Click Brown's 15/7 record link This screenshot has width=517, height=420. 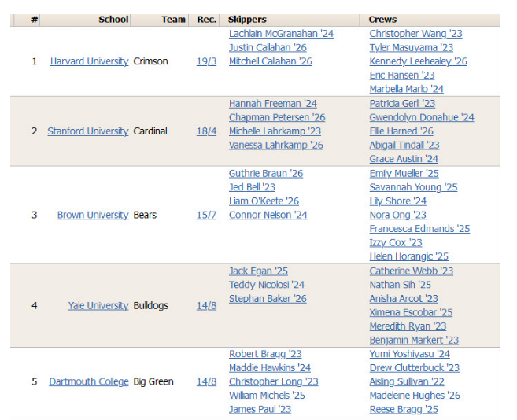pos(206,215)
